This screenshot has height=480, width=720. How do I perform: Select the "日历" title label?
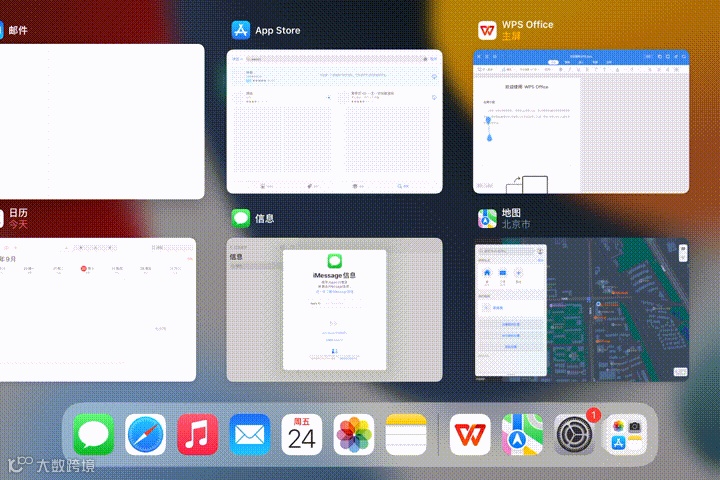(18, 213)
